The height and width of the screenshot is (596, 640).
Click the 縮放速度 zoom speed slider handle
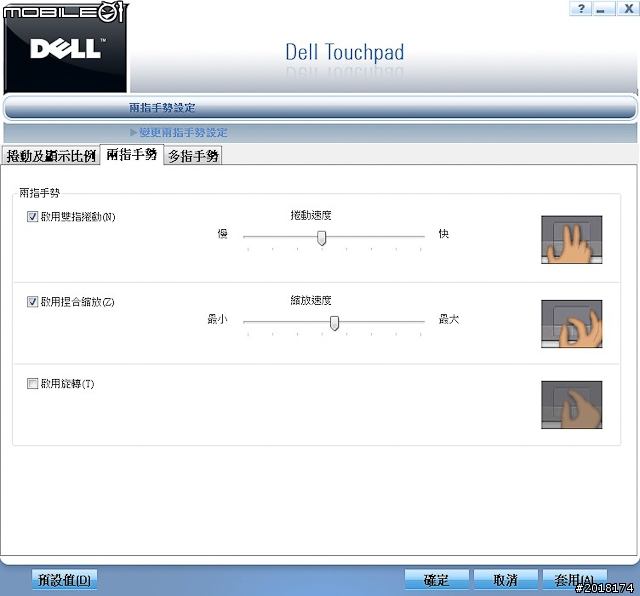(x=334, y=323)
